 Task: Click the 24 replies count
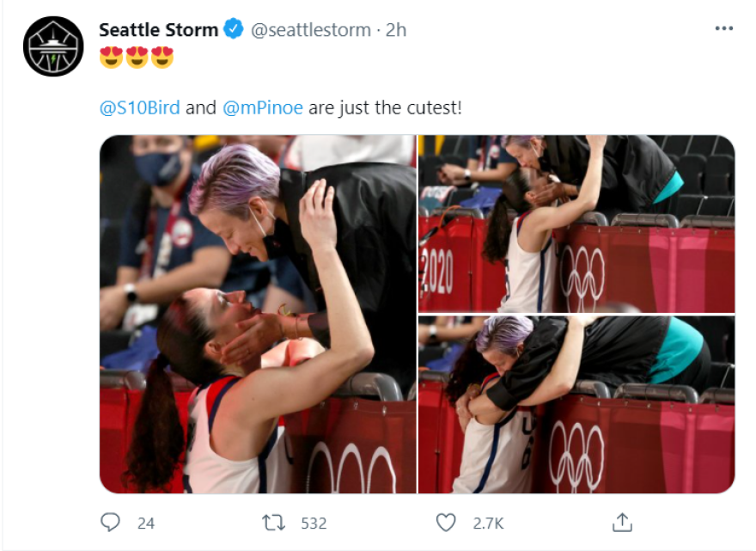[146, 523]
